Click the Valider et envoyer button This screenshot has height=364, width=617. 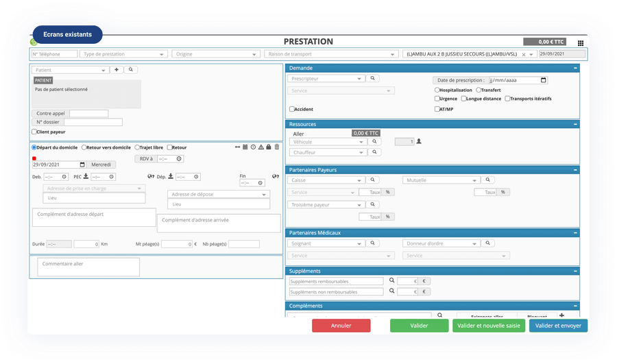pos(558,326)
